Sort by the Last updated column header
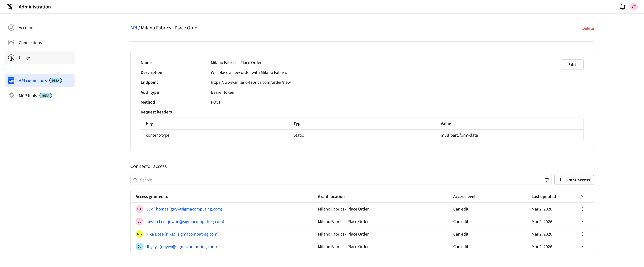Image resolution: width=644 pixels, height=267 pixels. point(543,197)
